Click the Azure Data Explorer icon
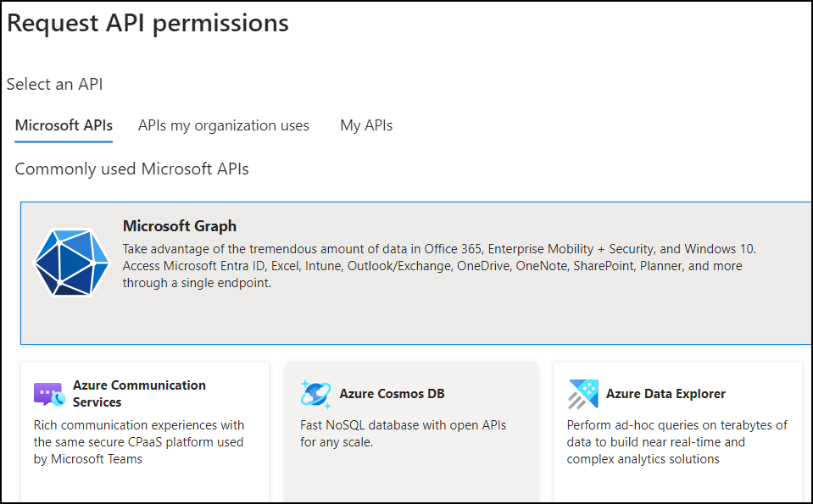 click(583, 394)
